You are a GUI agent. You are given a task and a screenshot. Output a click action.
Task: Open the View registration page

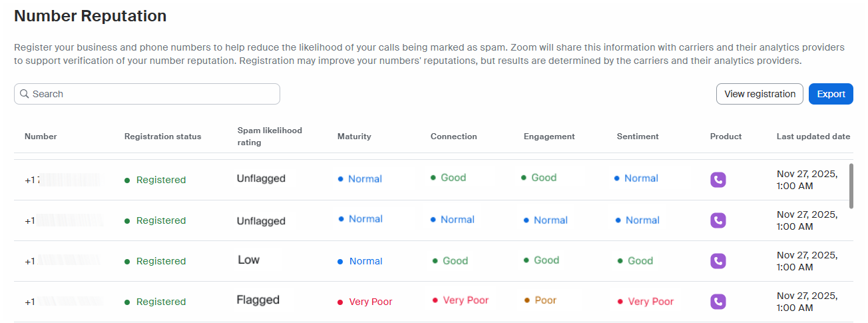click(x=759, y=94)
